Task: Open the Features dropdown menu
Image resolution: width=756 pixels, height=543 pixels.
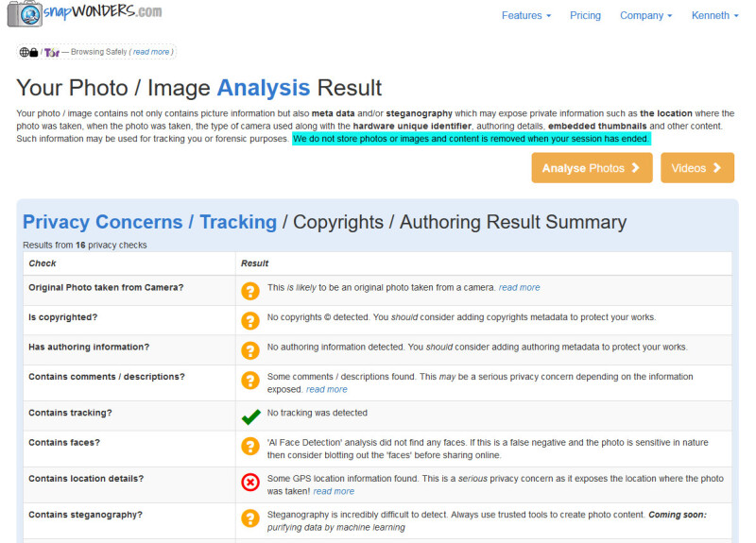Action: click(x=526, y=15)
